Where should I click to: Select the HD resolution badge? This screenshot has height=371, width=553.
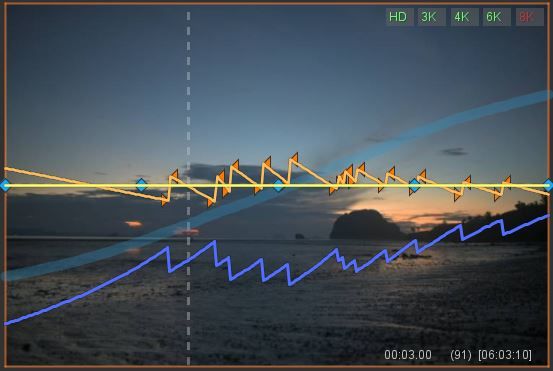(399, 17)
